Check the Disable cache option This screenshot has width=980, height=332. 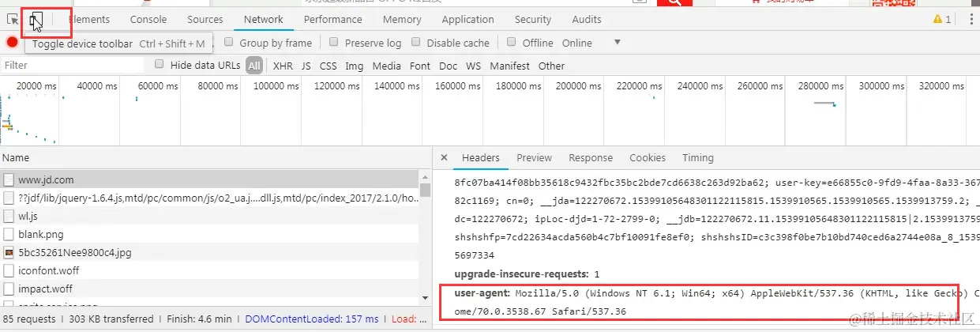[415, 42]
